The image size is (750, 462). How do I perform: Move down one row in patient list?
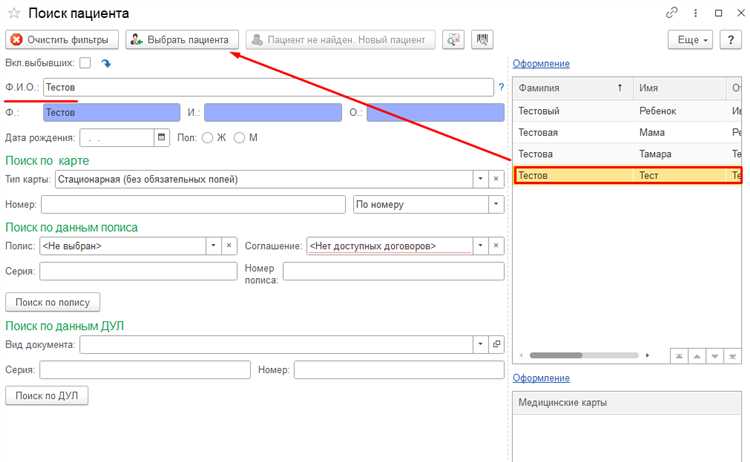715,356
